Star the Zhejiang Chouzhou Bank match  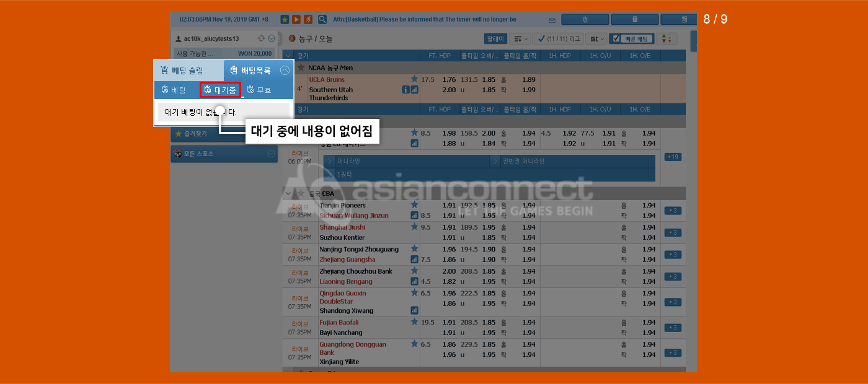pyautogui.click(x=414, y=271)
